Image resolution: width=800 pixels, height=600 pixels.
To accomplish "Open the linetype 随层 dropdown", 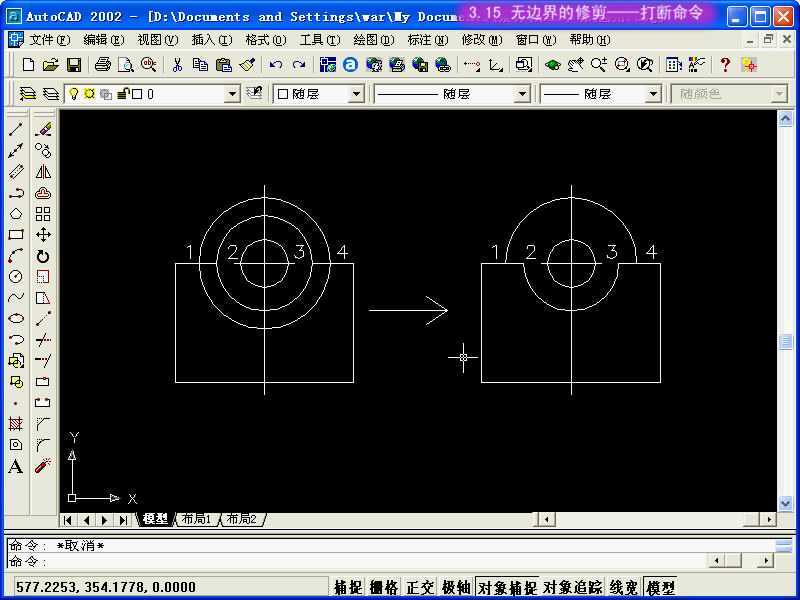I will (x=521, y=94).
